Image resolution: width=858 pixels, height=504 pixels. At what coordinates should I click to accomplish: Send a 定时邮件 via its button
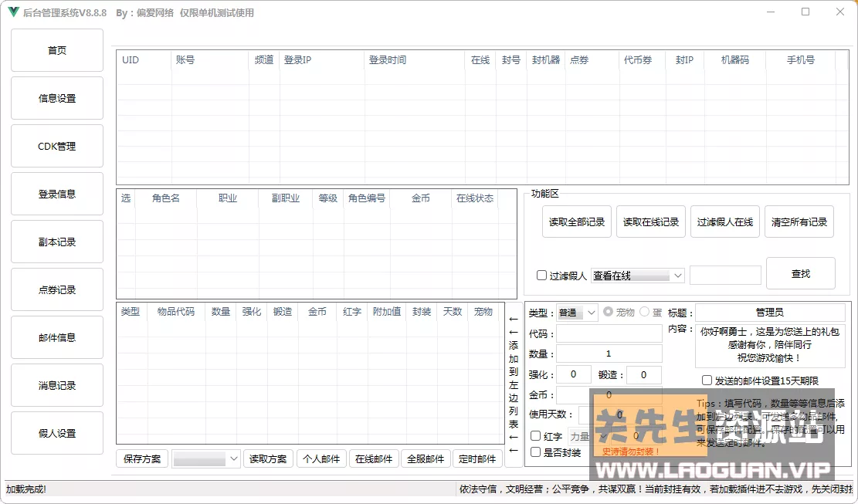point(477,458)
